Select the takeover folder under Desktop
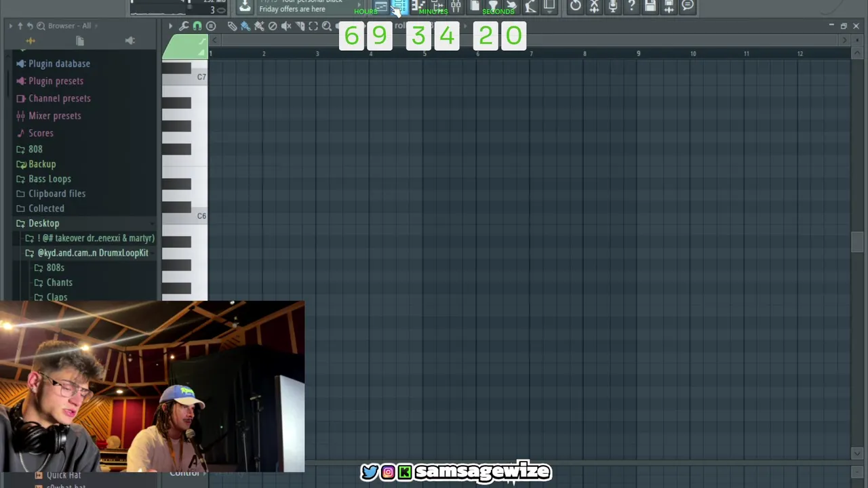Image resolution: width=868 pixels, height=488 pixels. pos(96,238)
